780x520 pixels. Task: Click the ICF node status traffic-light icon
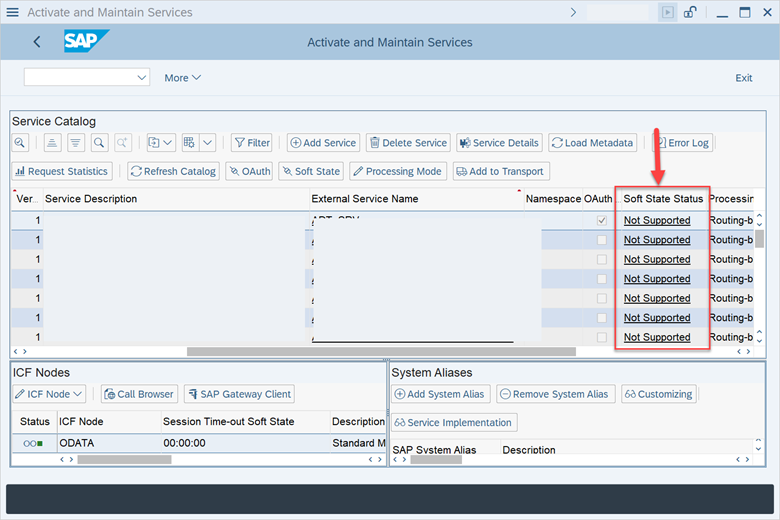click(33, 443)
